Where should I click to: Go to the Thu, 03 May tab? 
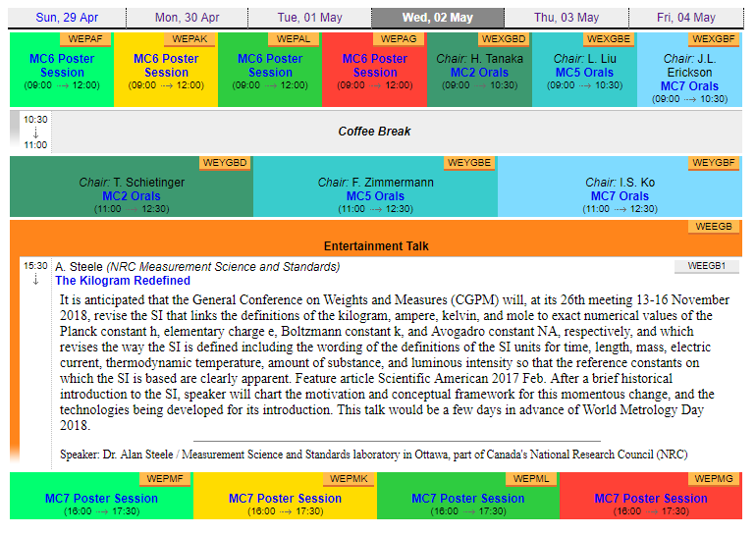tap(566, 18)
